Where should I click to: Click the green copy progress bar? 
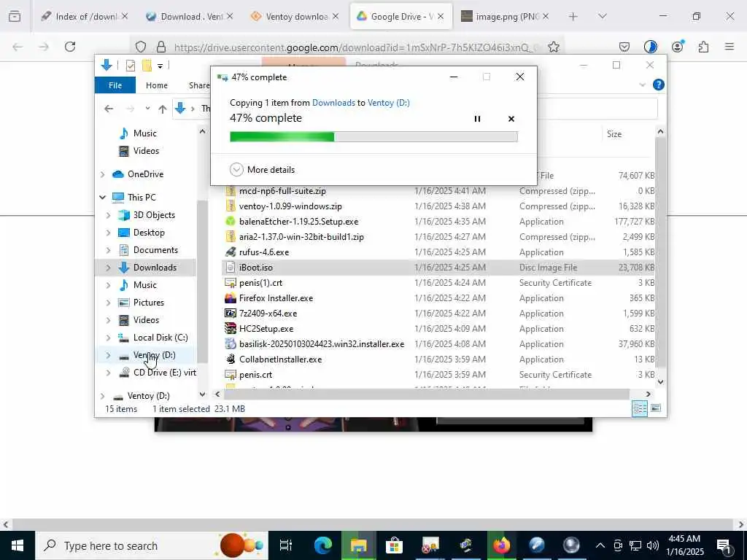(373, 137)
